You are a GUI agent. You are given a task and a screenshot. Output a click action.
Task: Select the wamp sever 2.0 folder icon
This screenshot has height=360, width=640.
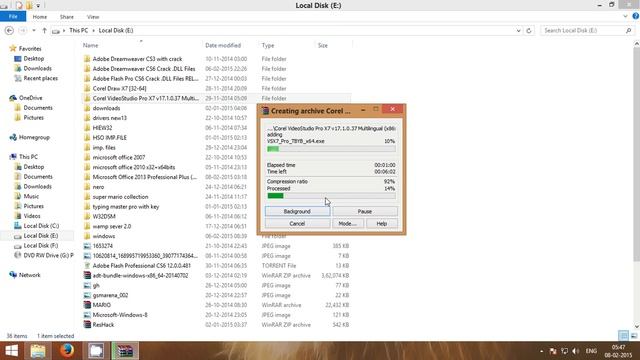click(87, 226)
